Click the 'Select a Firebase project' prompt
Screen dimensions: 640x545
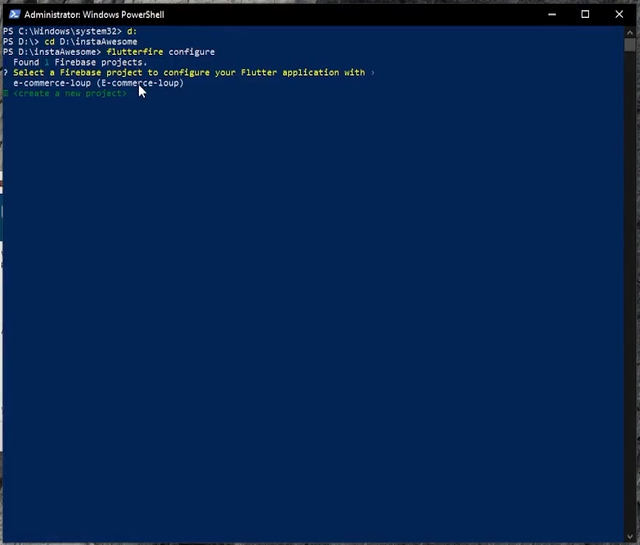pyautogui.click(x=189, y=73)
